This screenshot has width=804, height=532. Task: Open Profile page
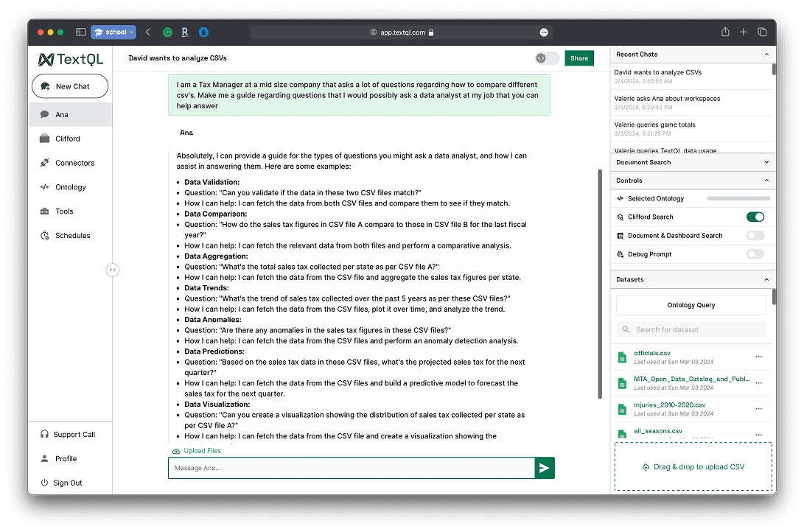pos(70,459)
